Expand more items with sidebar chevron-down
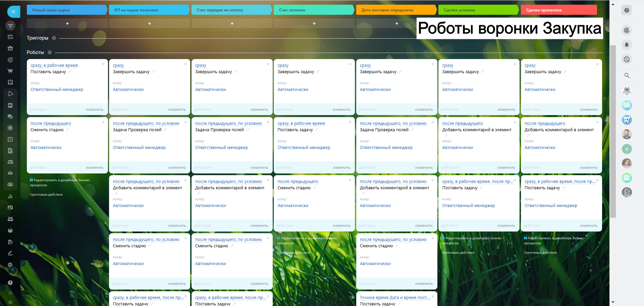 click(10, 265)
